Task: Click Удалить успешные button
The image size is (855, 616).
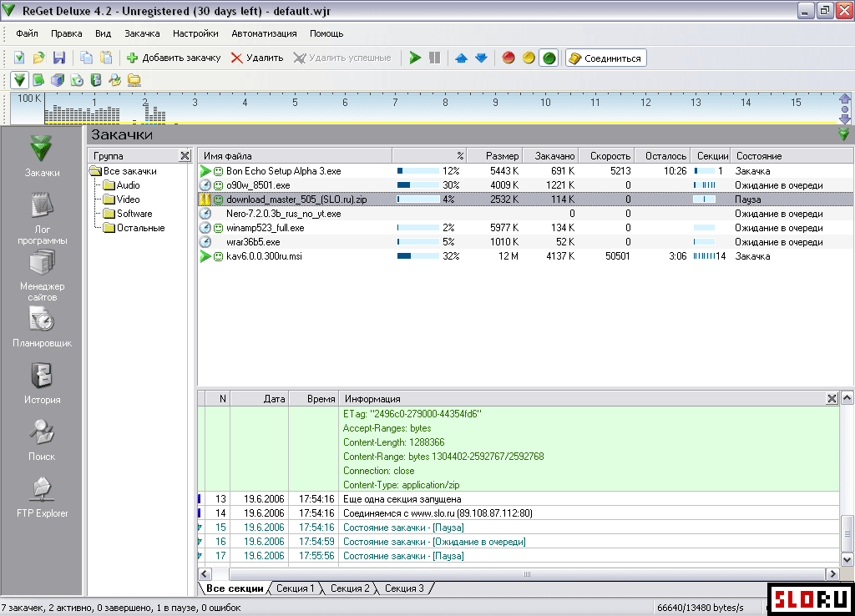Action: (341, 58)
